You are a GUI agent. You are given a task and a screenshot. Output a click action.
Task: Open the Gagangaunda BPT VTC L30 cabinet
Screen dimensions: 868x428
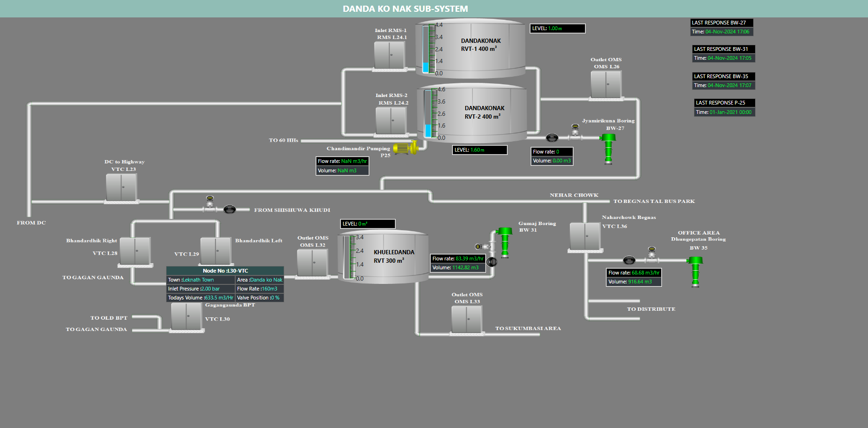(186, 316)
